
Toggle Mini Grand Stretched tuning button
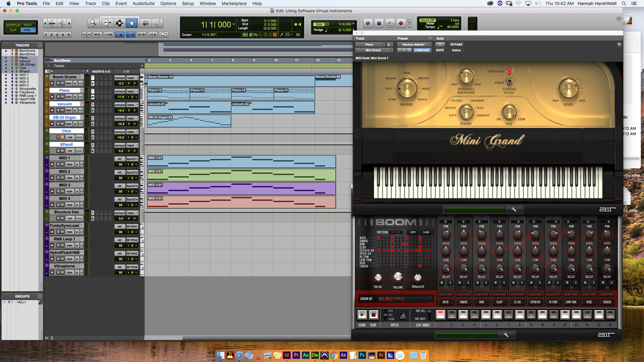(x=509, y=71)
